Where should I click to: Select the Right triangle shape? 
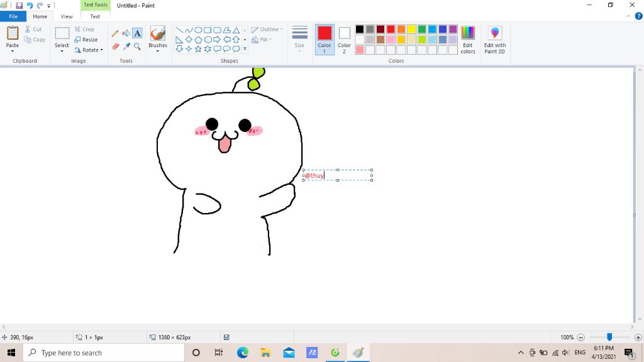coord(179,40)
